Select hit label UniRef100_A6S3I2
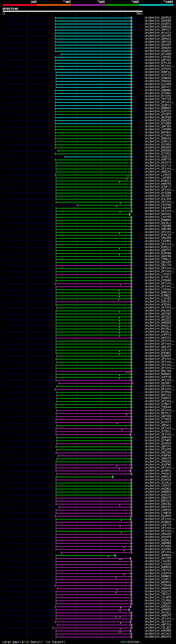 tap(158, 338)
